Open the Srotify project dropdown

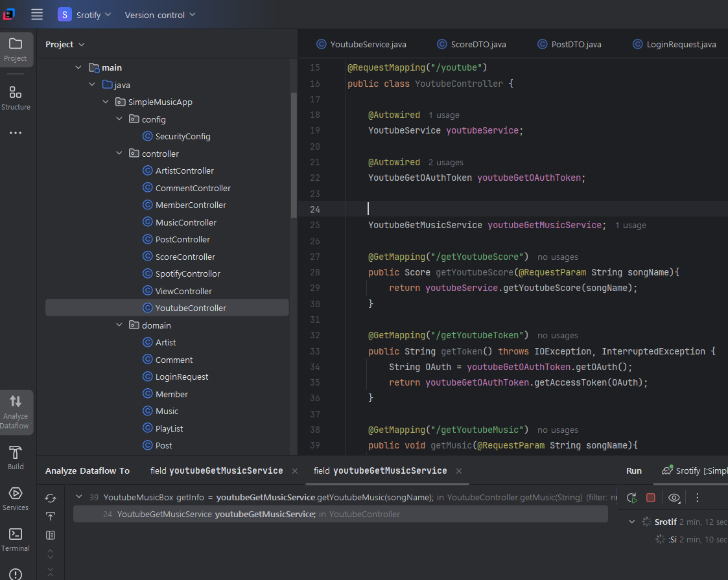tap(85, 15)
